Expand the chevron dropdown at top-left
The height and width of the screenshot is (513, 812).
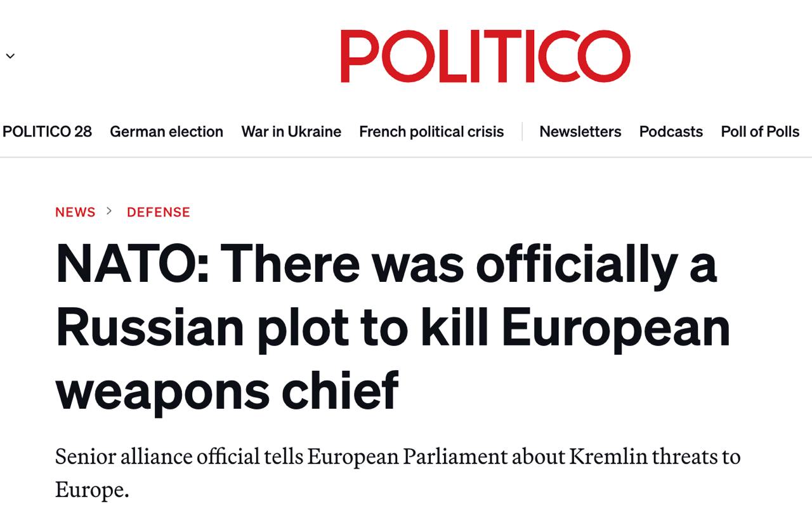[x=10, y=56]
